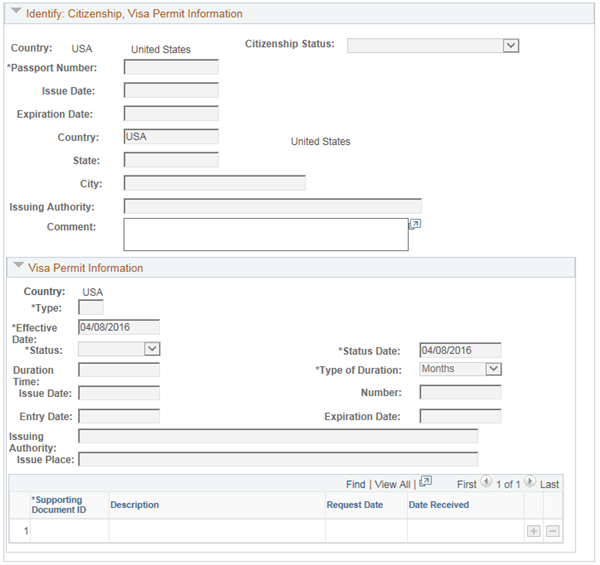Collapse the Identify: Citizenship, Visa Permit Information section
This screenshot has width=600, height=565.
(16, 13)
